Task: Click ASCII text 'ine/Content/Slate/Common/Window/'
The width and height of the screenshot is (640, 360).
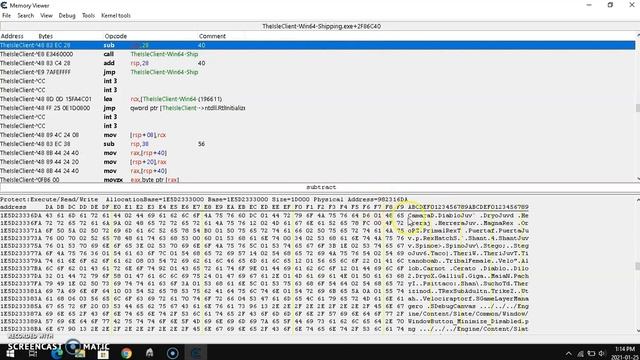Action: [x=468, y=313]
